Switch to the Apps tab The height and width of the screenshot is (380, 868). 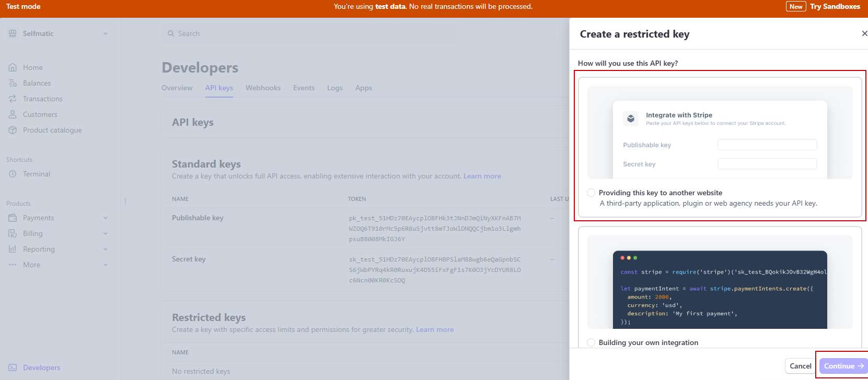pyautogui.click(x=364, y=88)
